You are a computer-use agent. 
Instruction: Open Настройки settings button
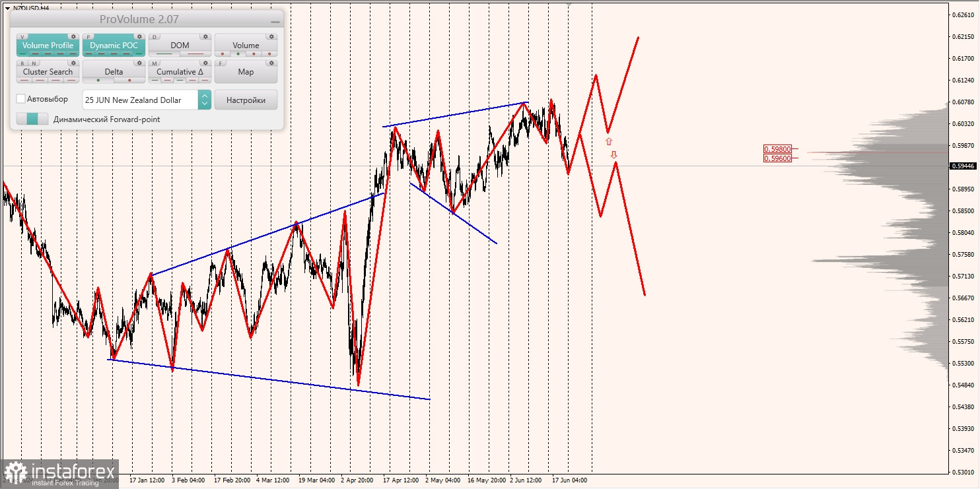point(246,100)
